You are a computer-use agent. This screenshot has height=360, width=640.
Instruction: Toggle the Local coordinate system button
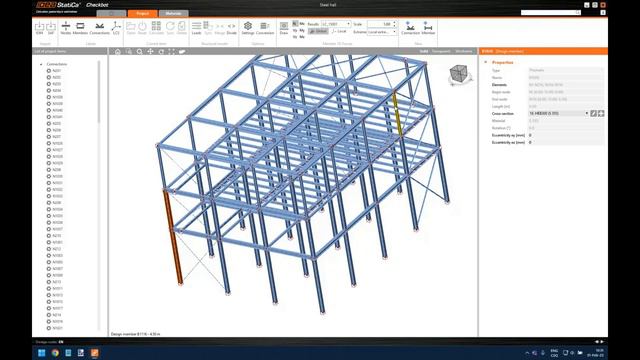339,31
